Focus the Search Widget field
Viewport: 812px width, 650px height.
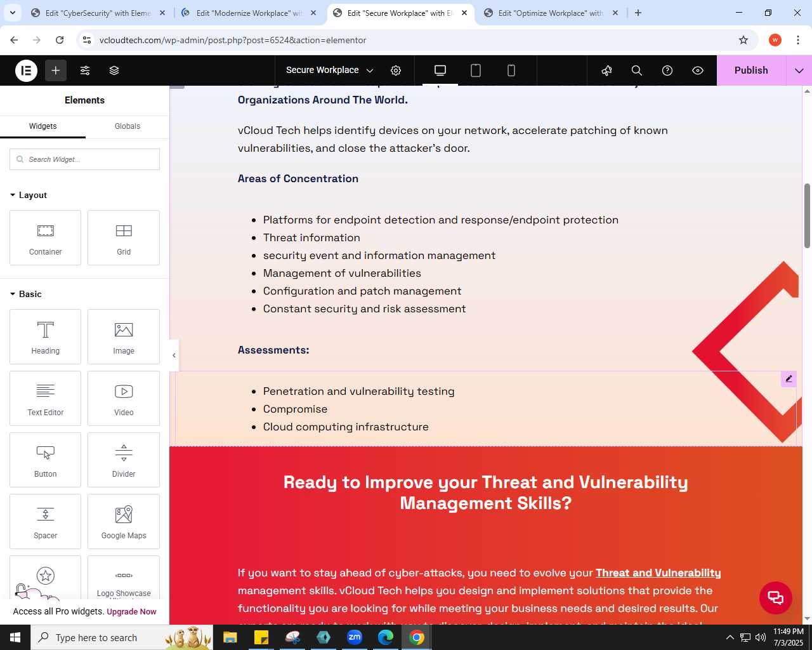click(x=84, y=159)
